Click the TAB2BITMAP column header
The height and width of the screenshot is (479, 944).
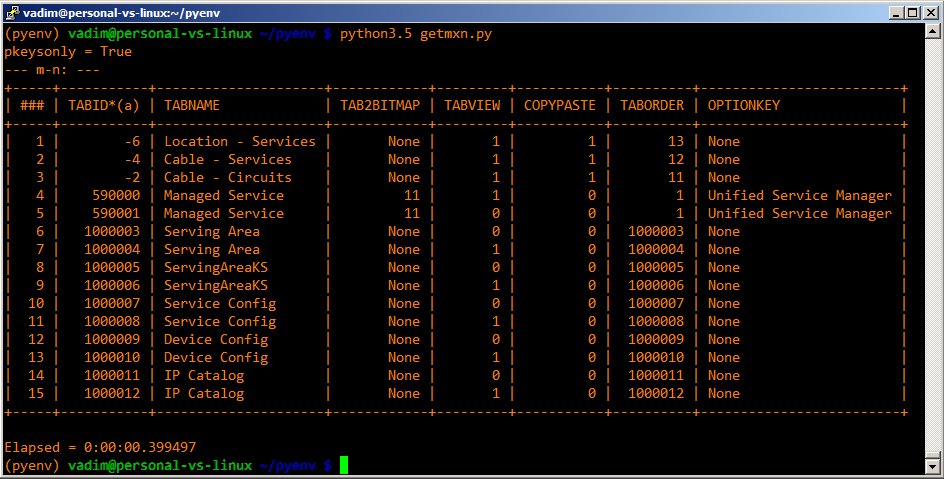(x=380, y=105)
